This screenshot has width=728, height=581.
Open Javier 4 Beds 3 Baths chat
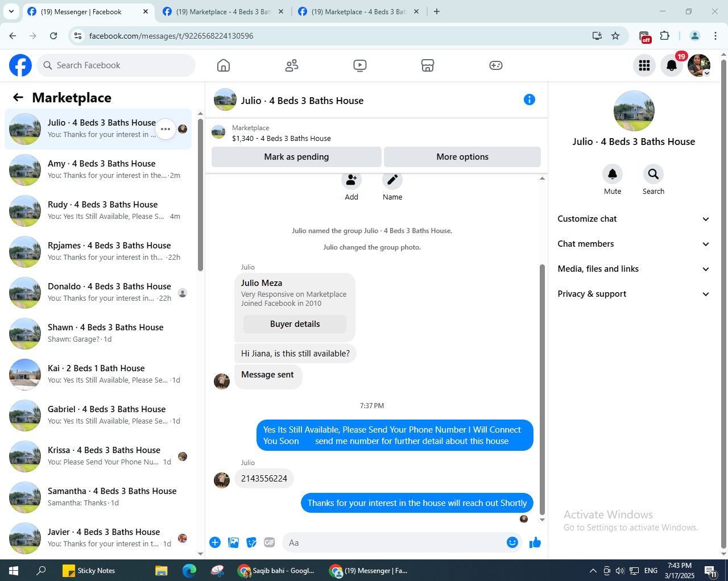(x=98, y=538)
